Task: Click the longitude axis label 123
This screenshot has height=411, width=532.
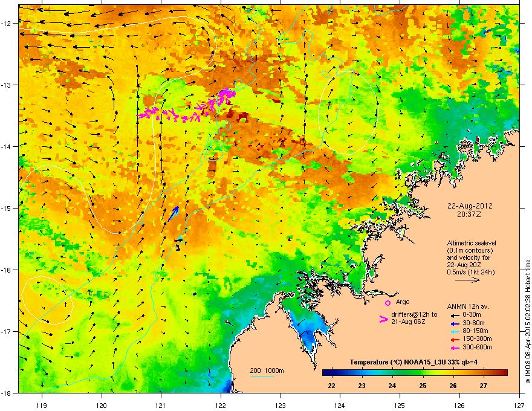Action: point(281,405)
